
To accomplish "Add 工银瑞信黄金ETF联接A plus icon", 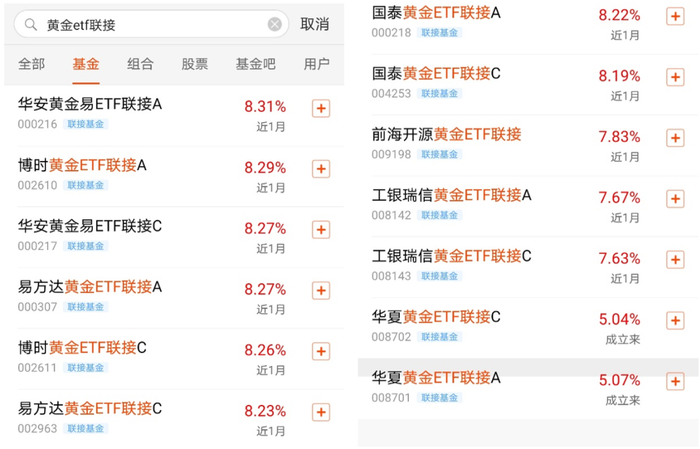I will pos(675,199).
